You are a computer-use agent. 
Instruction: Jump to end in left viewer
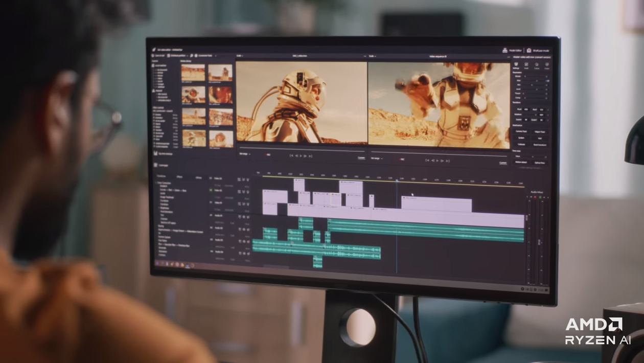point(310,156)
